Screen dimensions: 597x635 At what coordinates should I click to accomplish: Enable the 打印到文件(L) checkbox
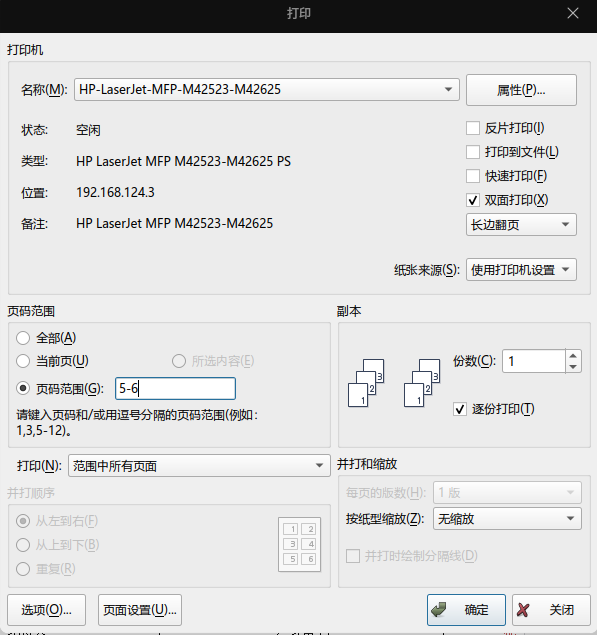pos(473,152)
